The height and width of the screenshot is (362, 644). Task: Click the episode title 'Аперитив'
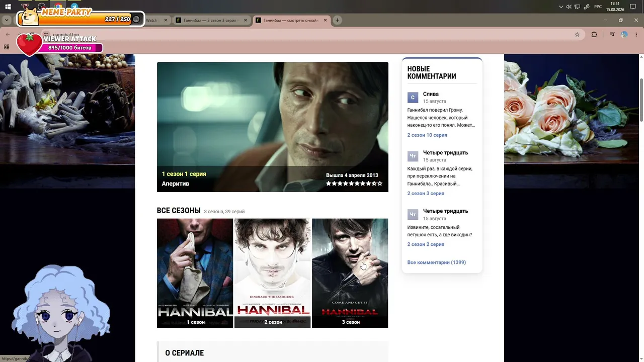(x=176, y=184)
